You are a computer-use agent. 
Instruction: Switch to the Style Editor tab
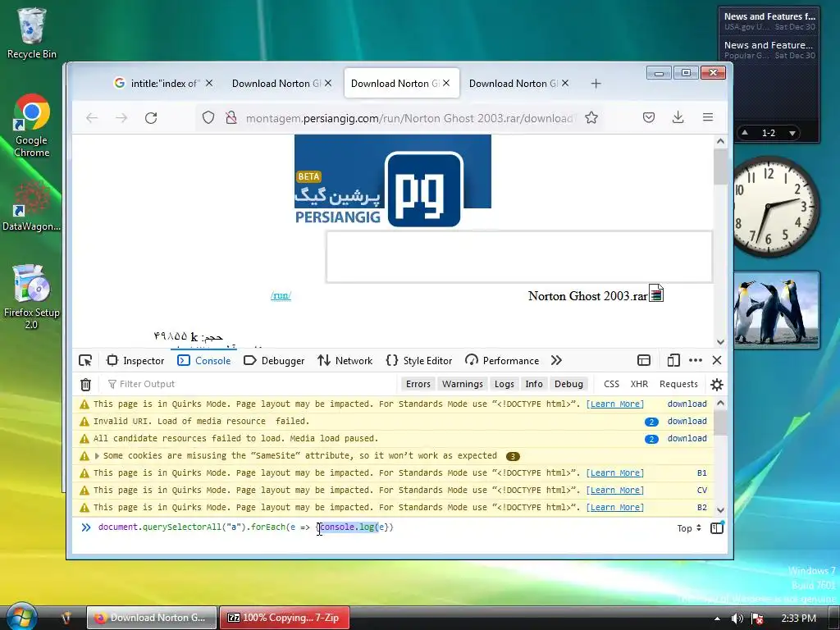(x=419, y=361)
